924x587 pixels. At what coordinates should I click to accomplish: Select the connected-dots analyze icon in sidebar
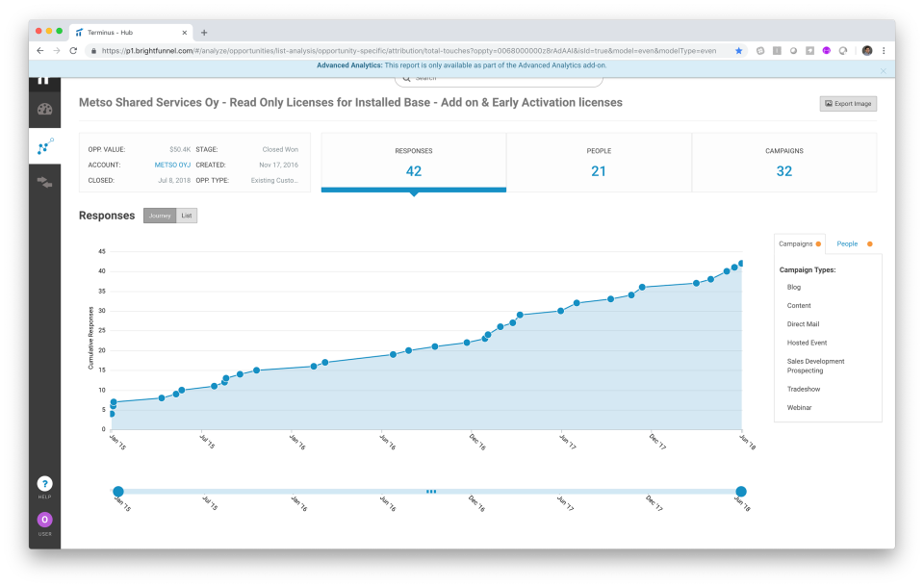[x=45, y=146]
